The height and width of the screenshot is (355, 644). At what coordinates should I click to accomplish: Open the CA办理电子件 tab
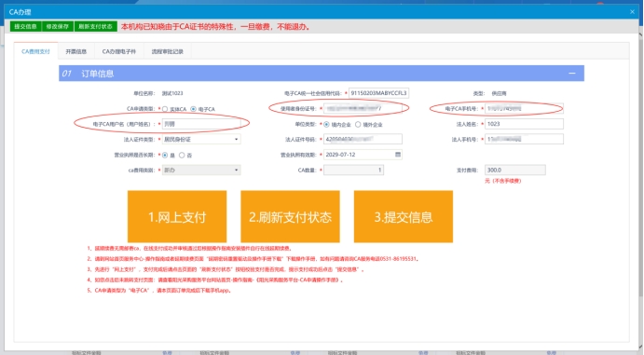point(118,51)
